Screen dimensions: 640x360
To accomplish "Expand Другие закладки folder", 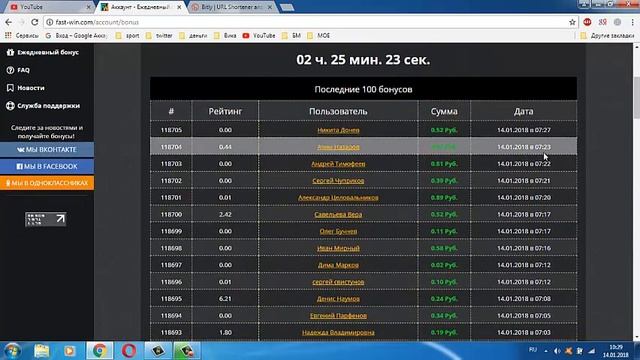I will [607, 36].
